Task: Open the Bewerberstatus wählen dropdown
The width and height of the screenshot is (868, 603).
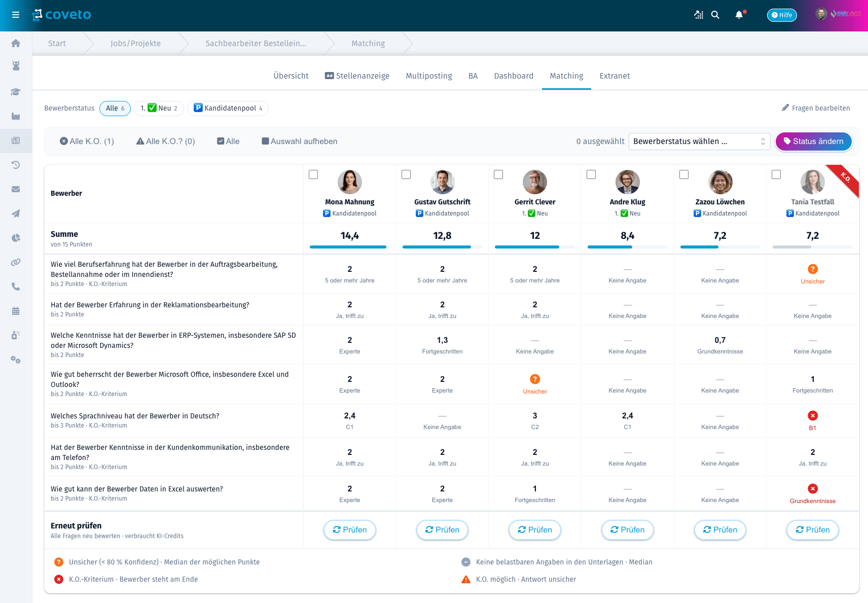Action: click(699, 141)
